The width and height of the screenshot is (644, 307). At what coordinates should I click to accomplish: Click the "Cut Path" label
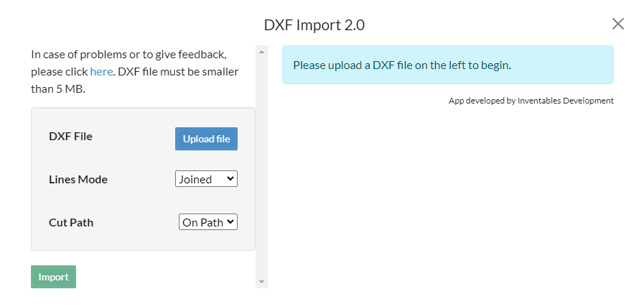71,222
